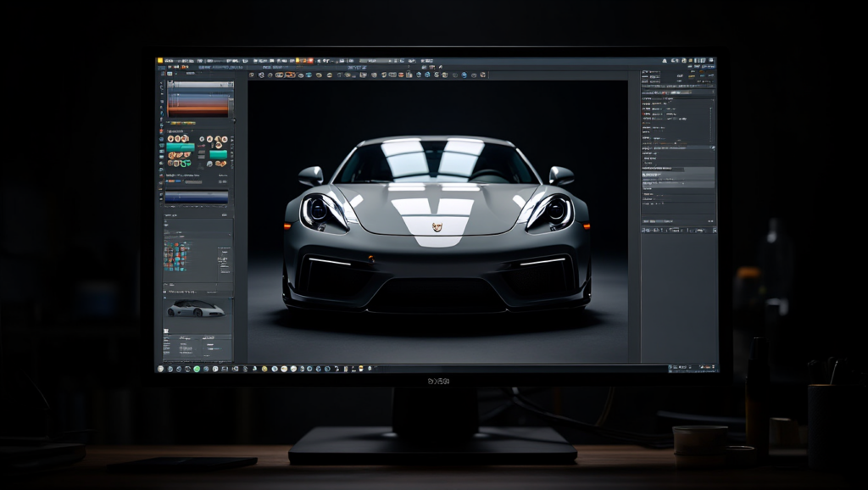
Task: Click the small white icon beneath the car thumbnail
Action: click(166, 331)
